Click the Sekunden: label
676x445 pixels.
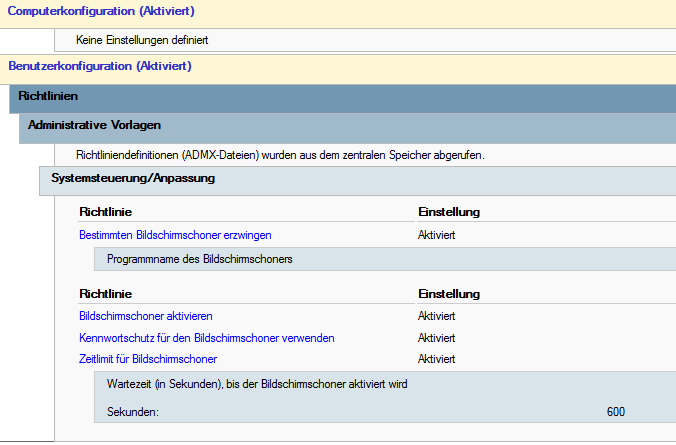point(132,412)
